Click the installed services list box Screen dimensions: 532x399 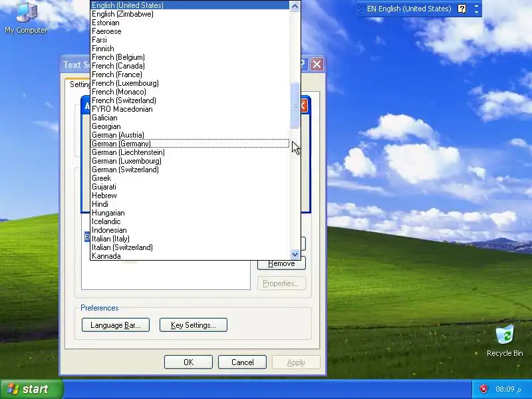click(x=166, y=275)
